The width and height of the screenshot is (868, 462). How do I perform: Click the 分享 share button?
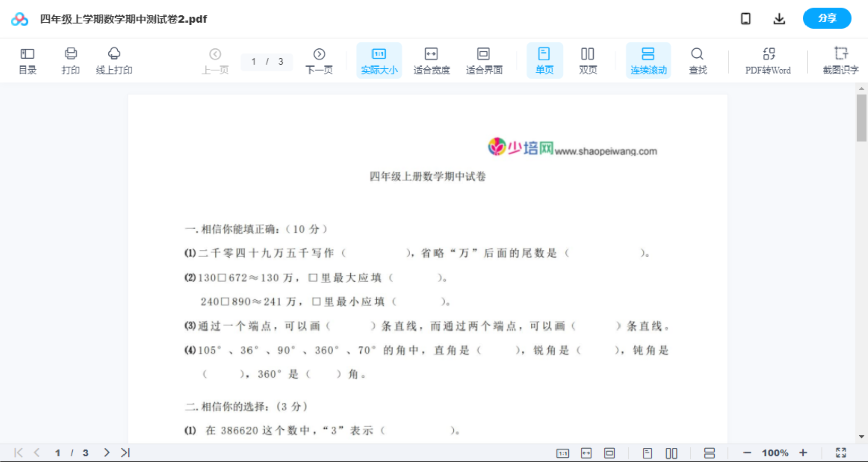827,18
